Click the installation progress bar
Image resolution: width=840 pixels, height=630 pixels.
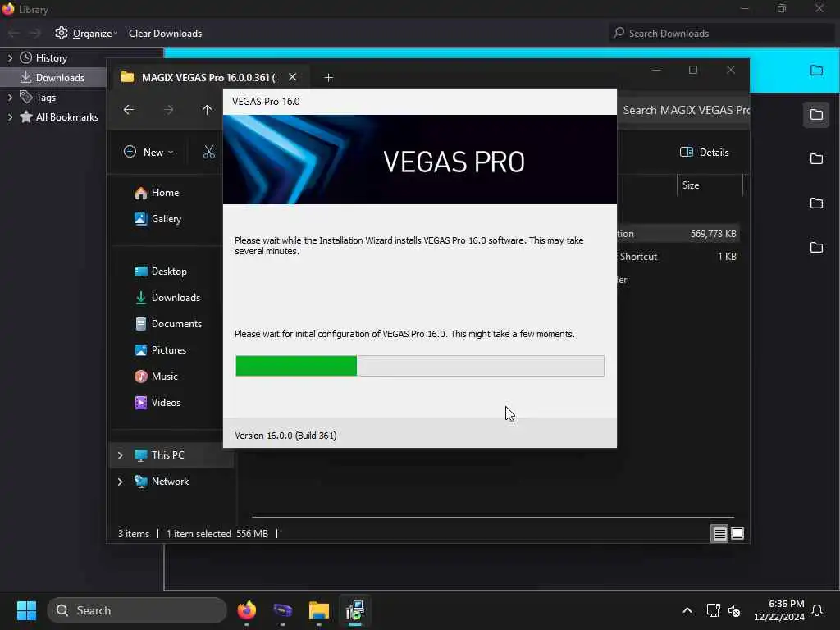[x=420, y=366]
